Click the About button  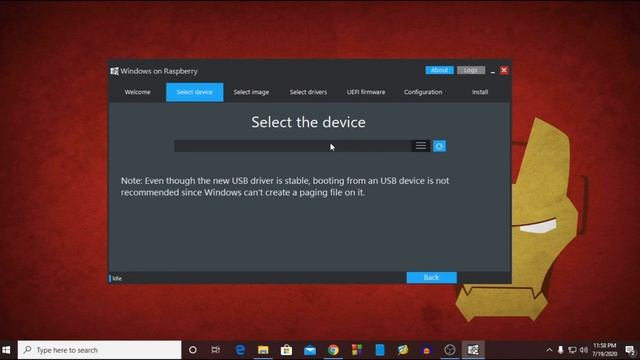(x=440, y=70)
